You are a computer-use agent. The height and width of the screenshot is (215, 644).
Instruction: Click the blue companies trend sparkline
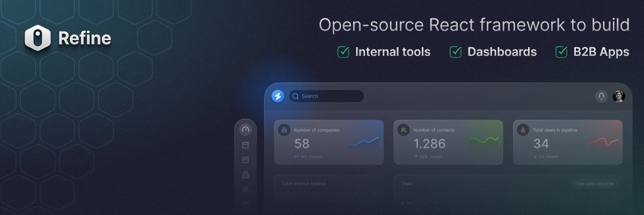[364, 142]
